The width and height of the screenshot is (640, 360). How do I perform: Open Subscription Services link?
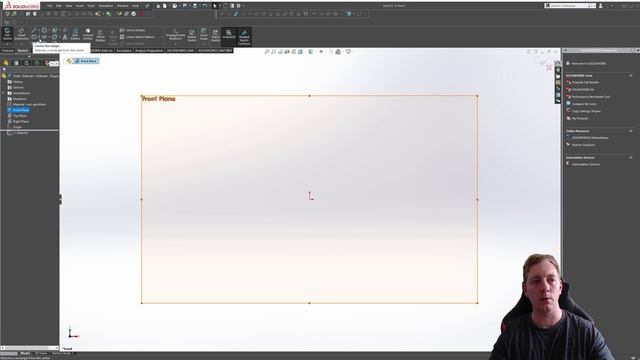tap(583, 164)
